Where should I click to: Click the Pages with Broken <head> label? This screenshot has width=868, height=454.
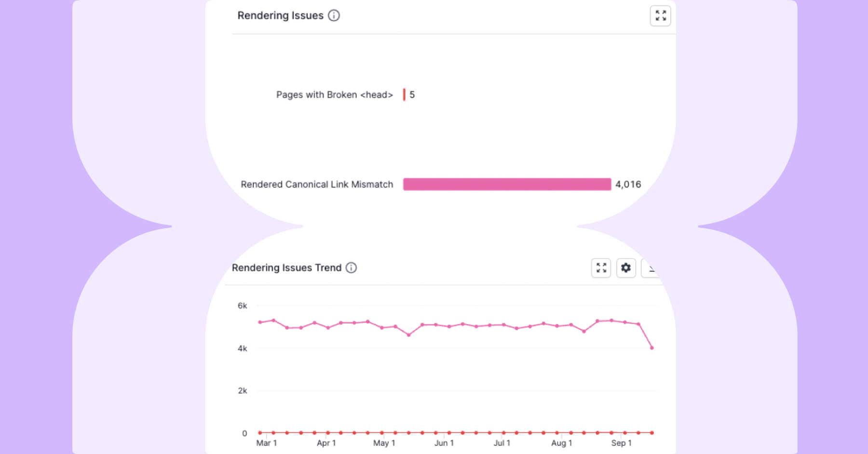pyautogui.click(x=335, y=94)
